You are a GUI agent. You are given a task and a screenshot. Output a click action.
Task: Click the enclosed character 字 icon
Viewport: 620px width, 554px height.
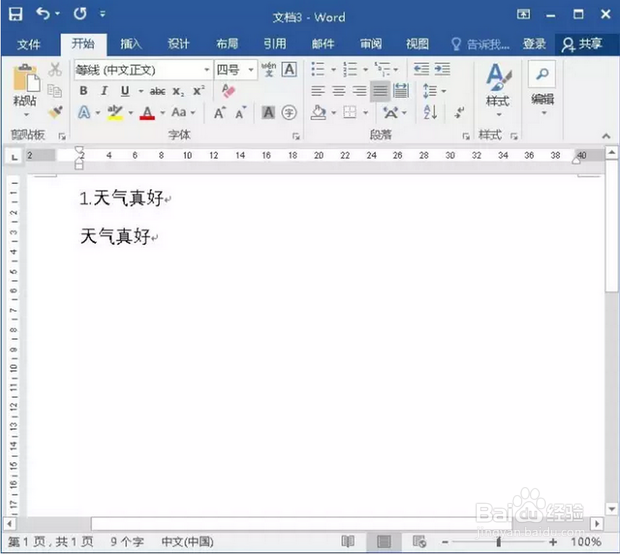pos(289,113)
